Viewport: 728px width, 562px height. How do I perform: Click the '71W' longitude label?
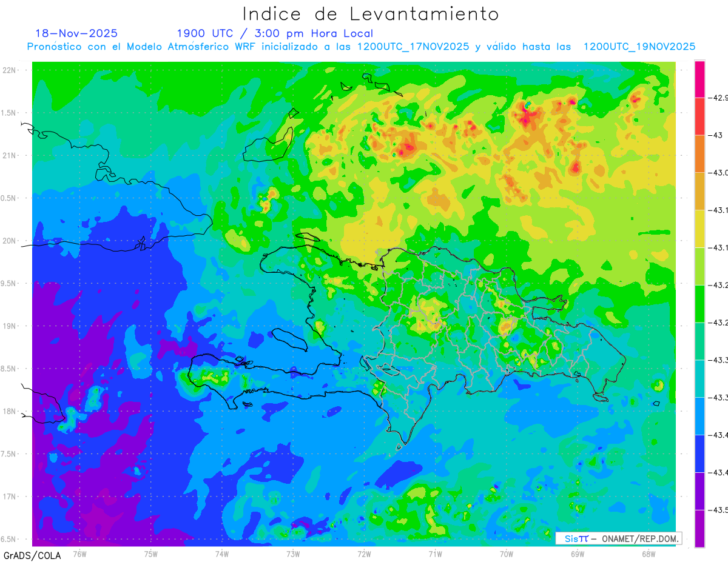pos(435,554)
